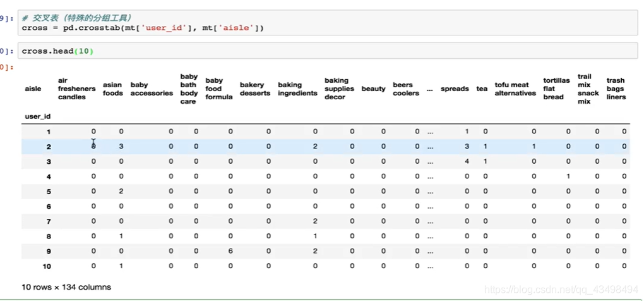Select row index 10
644x301 pixels.
(x=47, y=266)
